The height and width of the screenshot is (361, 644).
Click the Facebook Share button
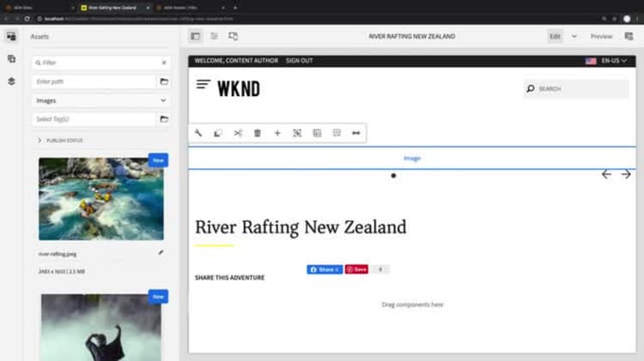pos(325,269)
